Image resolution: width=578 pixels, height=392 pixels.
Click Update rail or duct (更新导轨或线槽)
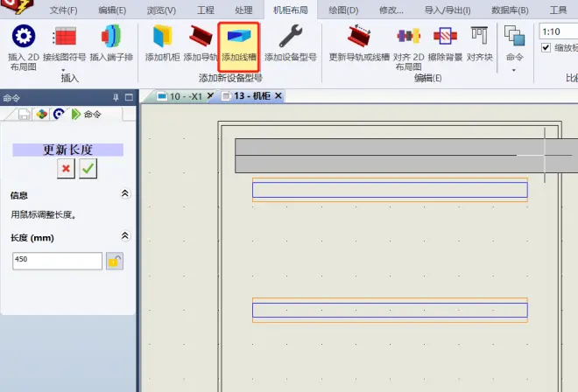click(x=359, y=43)
